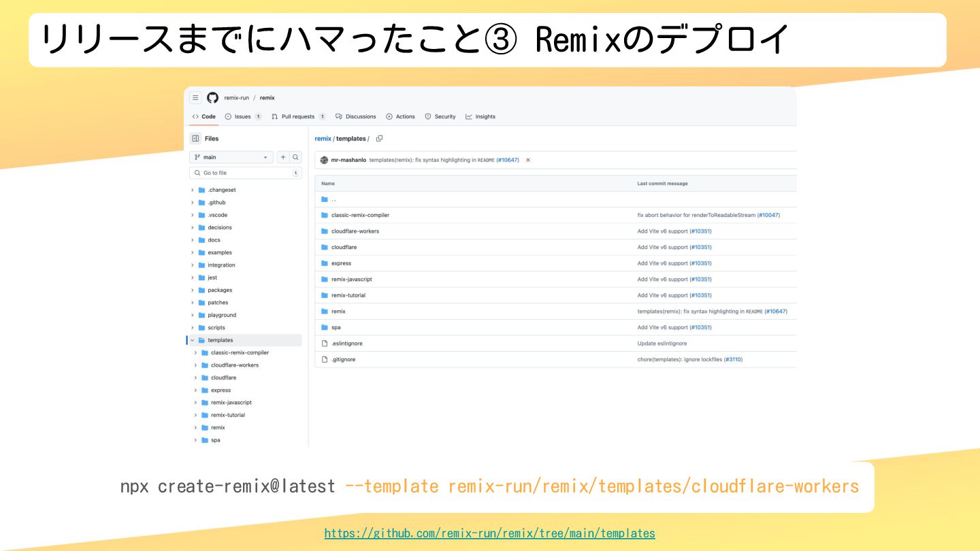Click the plus icon beside branch selector
This screenshot has height=551, width=980.
283,157
